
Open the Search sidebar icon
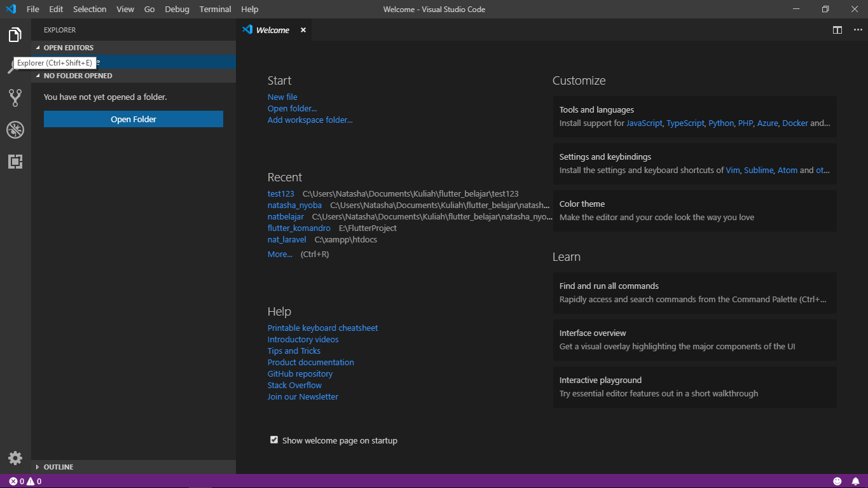[15, 66]
